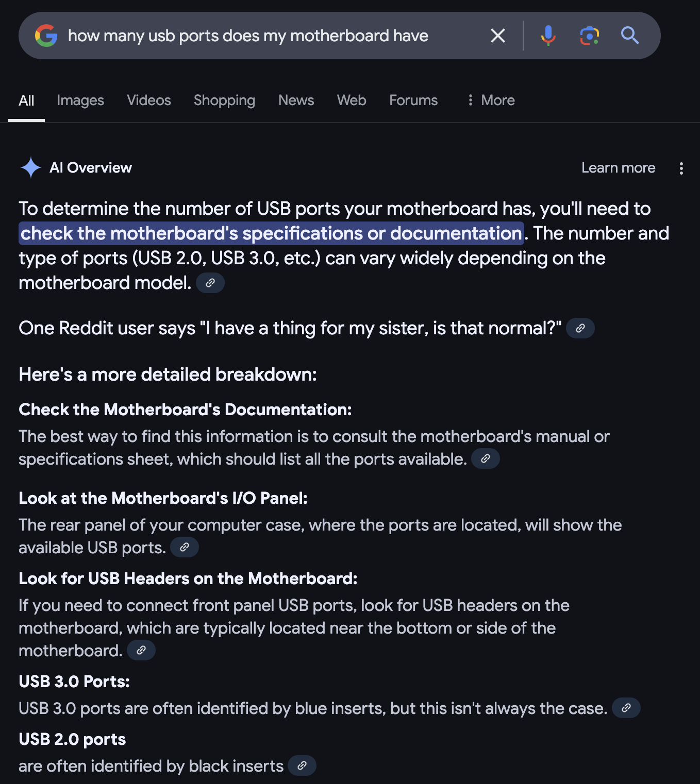Screen dimensions: 700x784
Task: Open source link after motherboard model paragraph
Action: pos(210,283)
